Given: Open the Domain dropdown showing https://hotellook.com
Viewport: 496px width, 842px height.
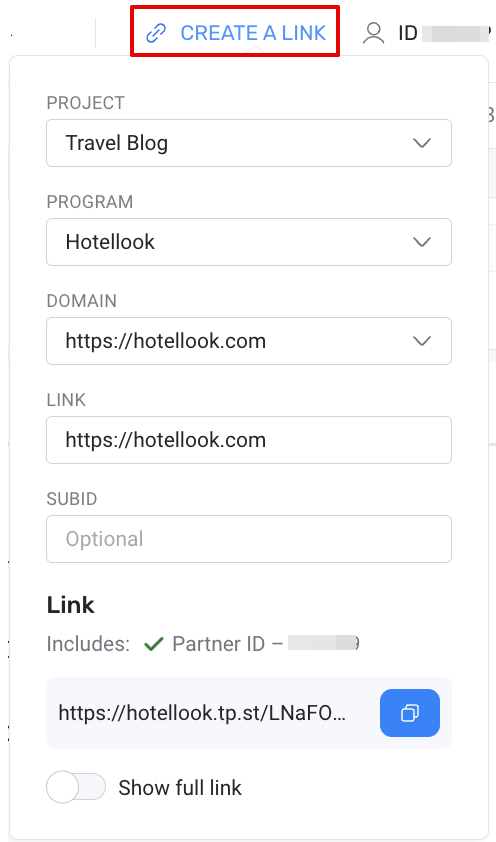Looking at the screenshot, I should coord(249,341).
